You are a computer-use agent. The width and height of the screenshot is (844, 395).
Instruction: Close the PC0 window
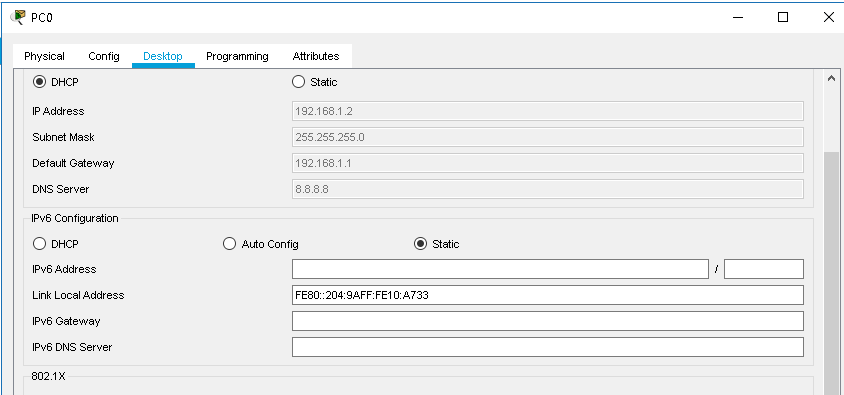828,17
